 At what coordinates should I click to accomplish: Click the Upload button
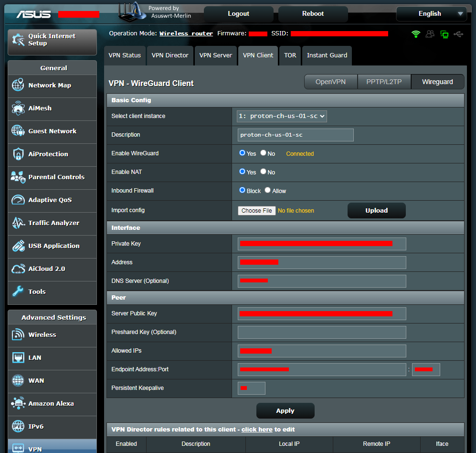376,211
